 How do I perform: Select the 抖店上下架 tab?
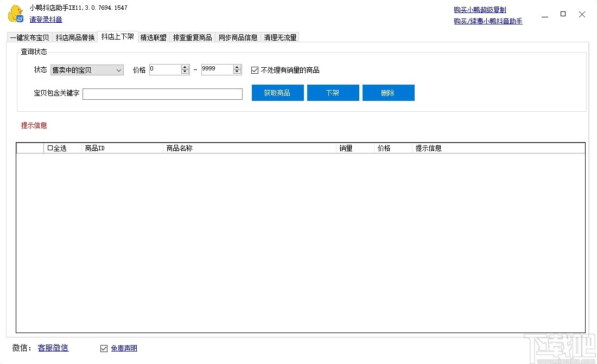coord(118,36)
